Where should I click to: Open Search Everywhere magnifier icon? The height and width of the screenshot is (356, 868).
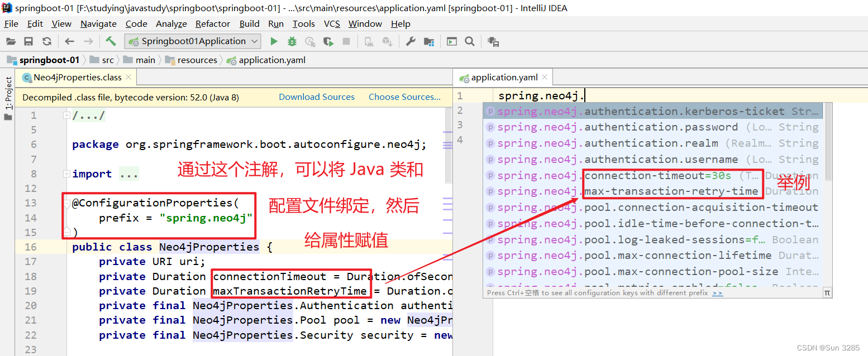coord(470,41)
